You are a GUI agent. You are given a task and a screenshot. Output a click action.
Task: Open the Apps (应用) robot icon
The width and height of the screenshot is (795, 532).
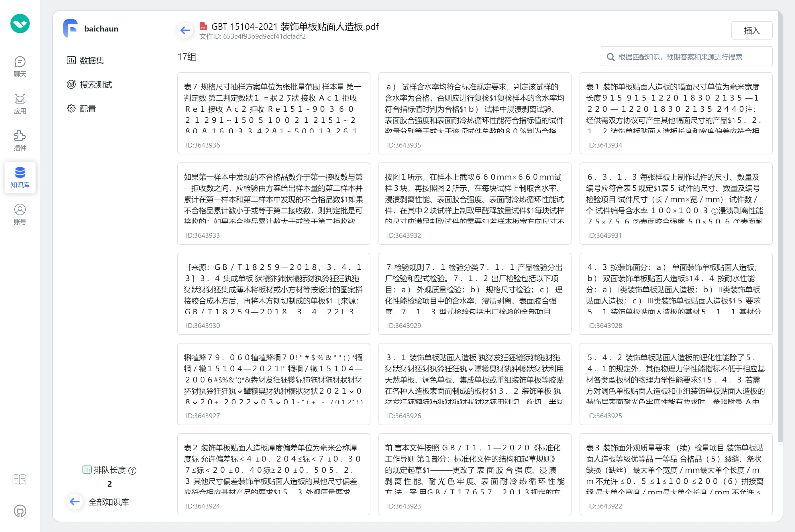tap(20, 103)
